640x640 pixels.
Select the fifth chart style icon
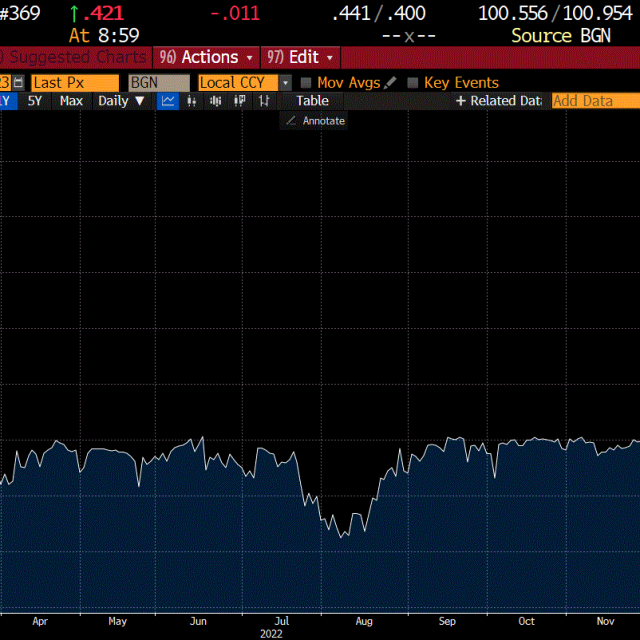(263, 101)
